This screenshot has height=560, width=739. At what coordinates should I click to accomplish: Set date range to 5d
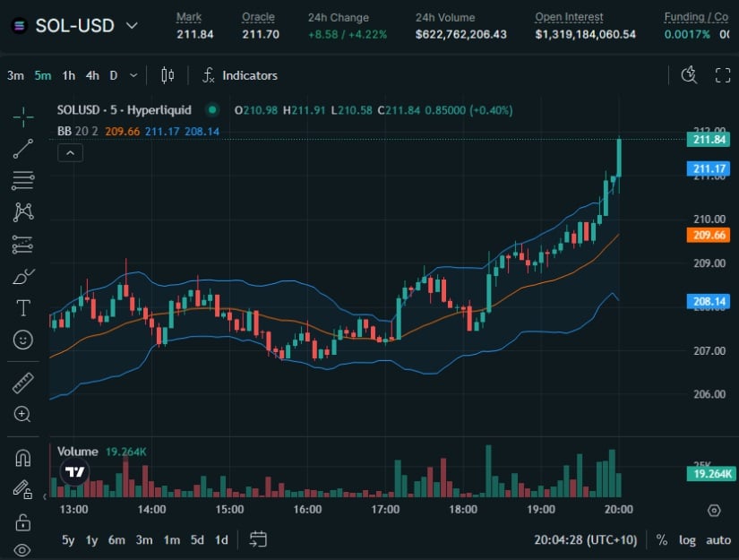pos(197,539)
